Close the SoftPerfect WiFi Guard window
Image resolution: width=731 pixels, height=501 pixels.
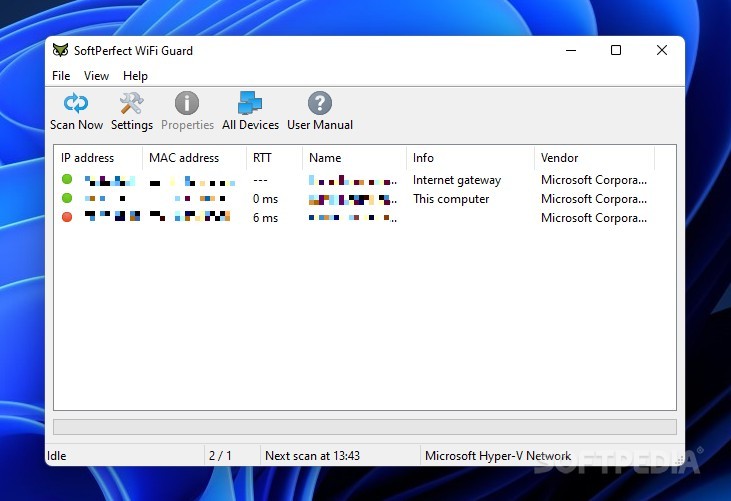[x=662, y=50]
